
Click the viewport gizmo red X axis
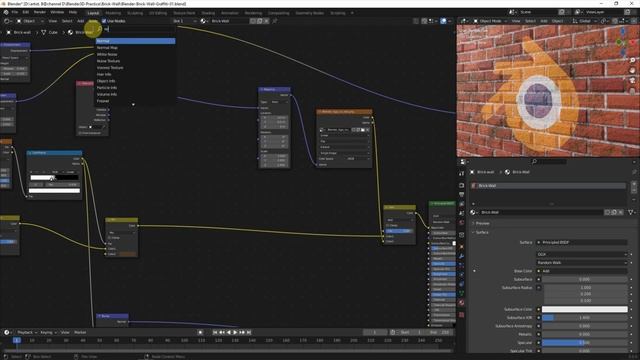[633, 42]
